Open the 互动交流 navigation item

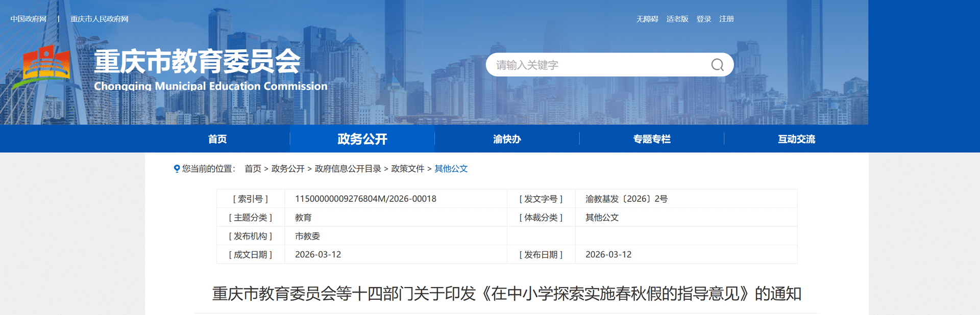point(796,139)
